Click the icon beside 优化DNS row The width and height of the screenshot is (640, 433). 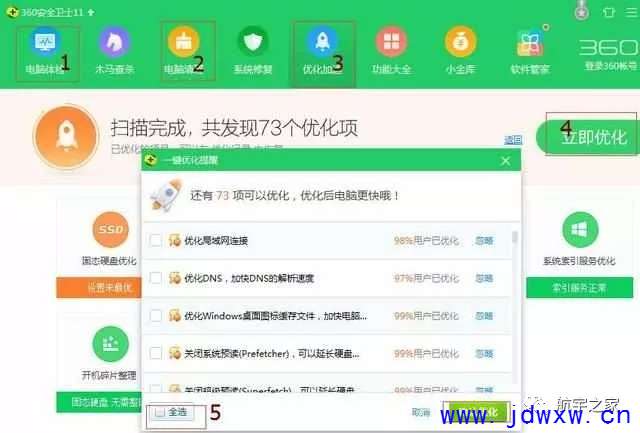point(175,278)
